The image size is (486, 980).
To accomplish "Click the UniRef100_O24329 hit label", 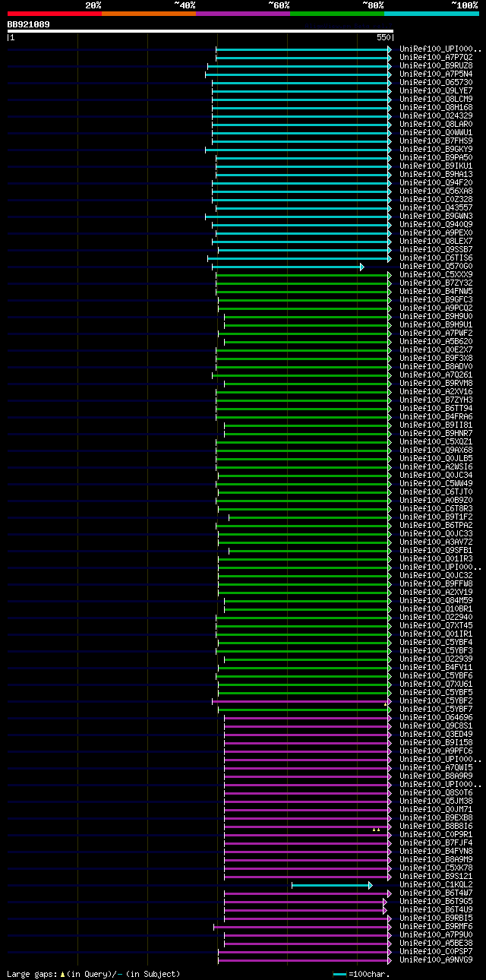I will pyautogui.click(x=436, y=115).
